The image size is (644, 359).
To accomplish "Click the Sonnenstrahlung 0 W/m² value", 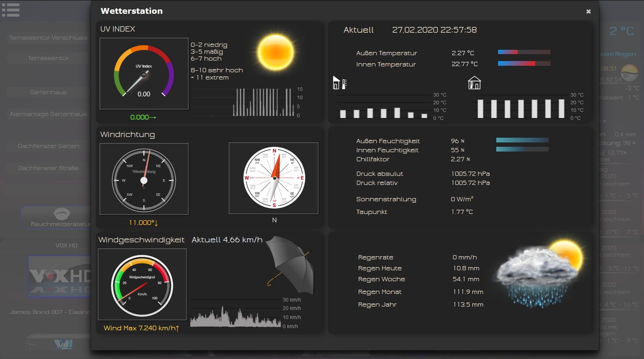I will coord(462,199).
